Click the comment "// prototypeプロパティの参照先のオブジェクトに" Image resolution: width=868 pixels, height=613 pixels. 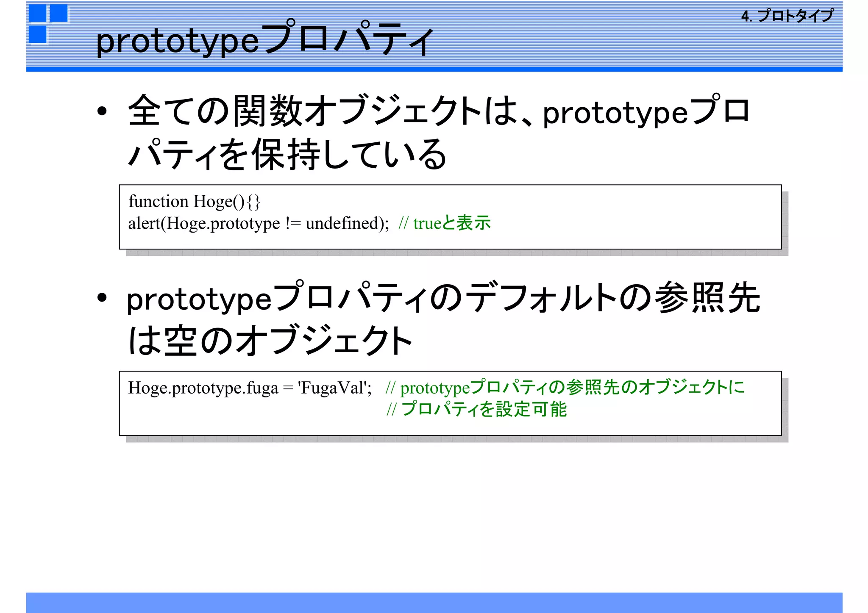[565, 388]
